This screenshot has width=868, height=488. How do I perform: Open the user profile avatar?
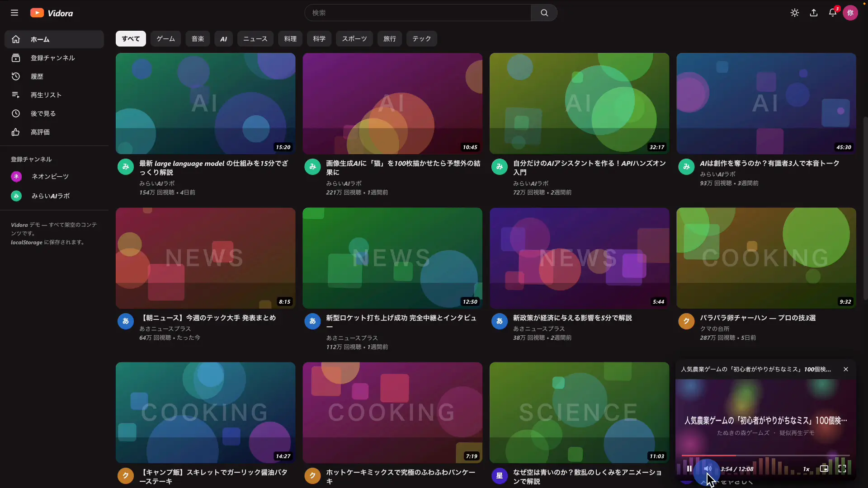coord(850,13)
